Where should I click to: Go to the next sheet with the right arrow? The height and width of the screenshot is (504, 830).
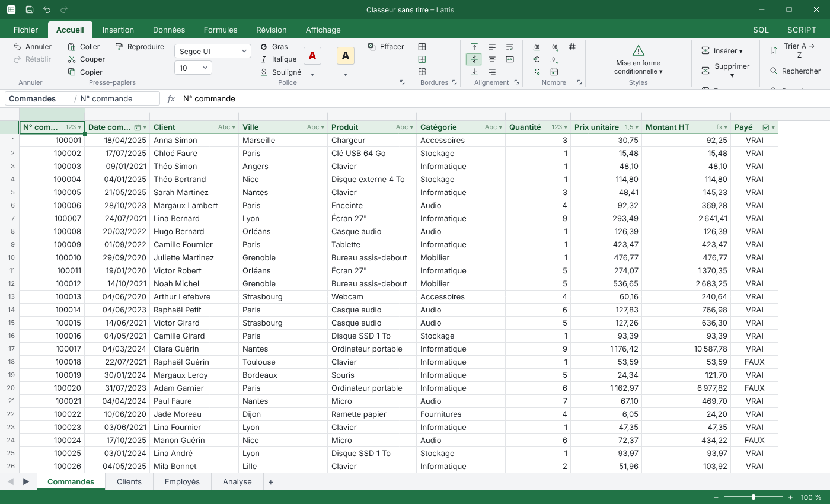coord(26,482)
